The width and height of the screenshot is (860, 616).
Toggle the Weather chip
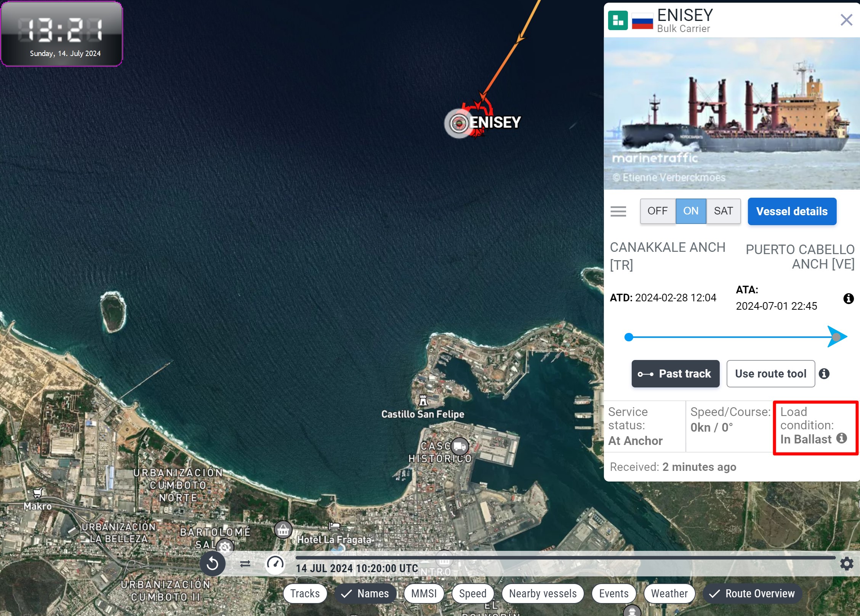coord(669,594)
